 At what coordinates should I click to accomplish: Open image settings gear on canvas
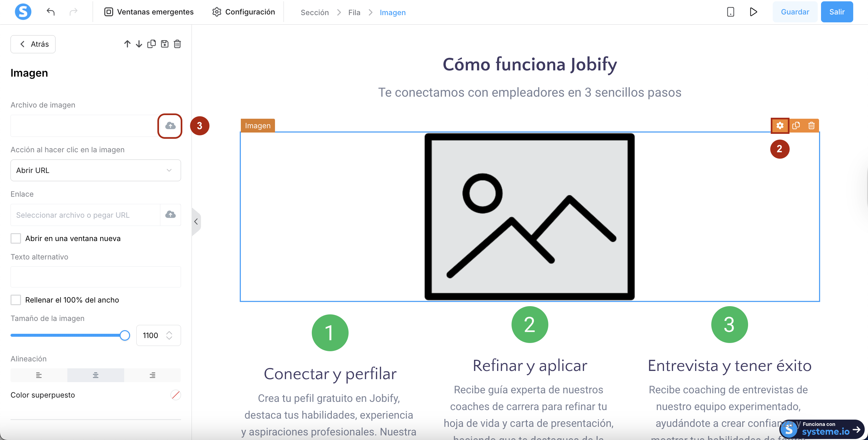pyautogui.click(x=780, y=126)
